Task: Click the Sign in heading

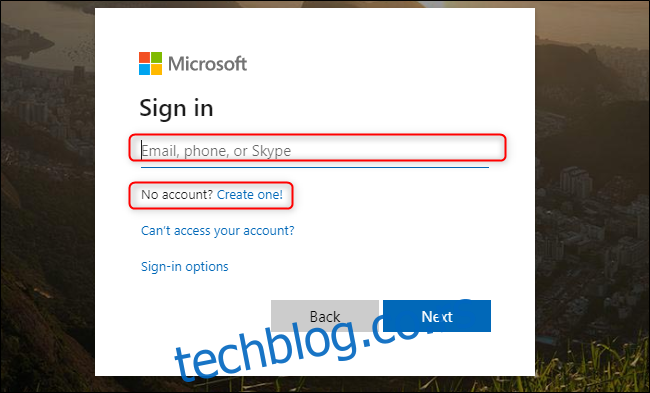Action: pos(176,108)
